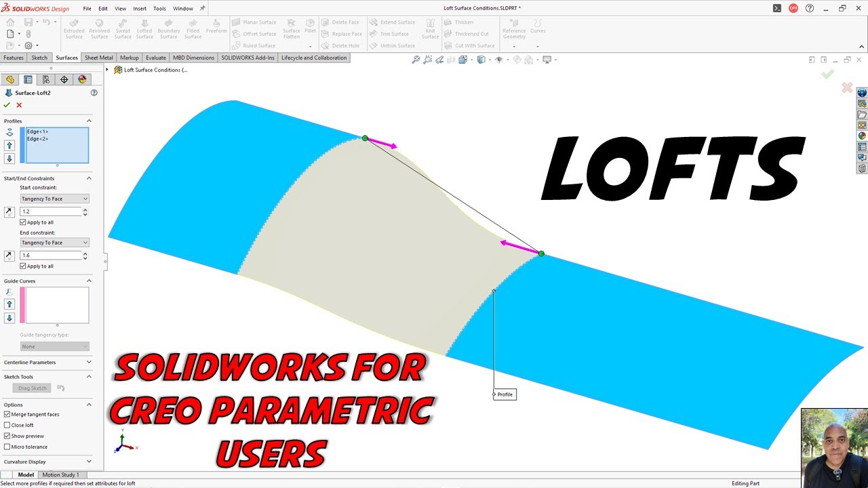Uncheck Merge tangent faces option
868x488 pixels.
[7, 414]
